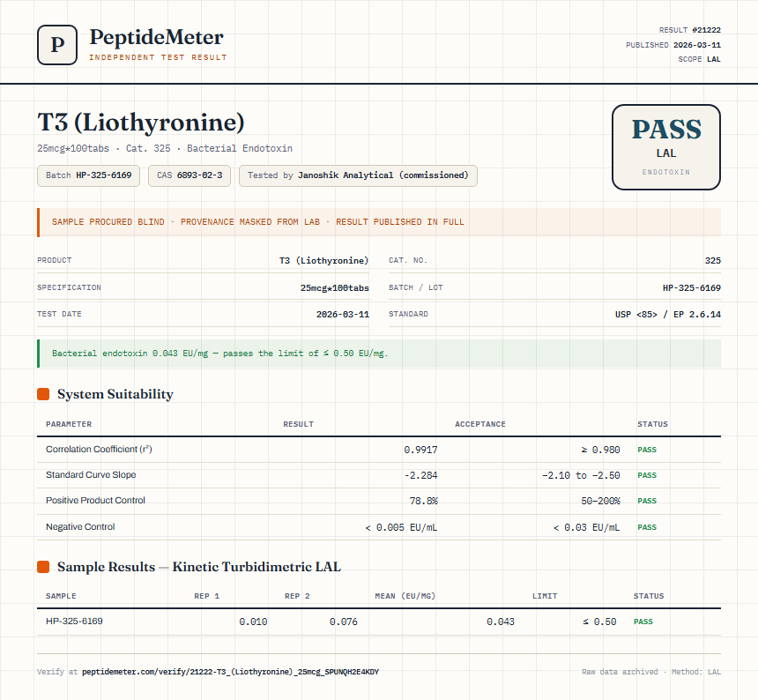This screenshot has height=700, width=758.
Task: Click the MEAN (EU/MG) column header
Action: click(405, 596)
